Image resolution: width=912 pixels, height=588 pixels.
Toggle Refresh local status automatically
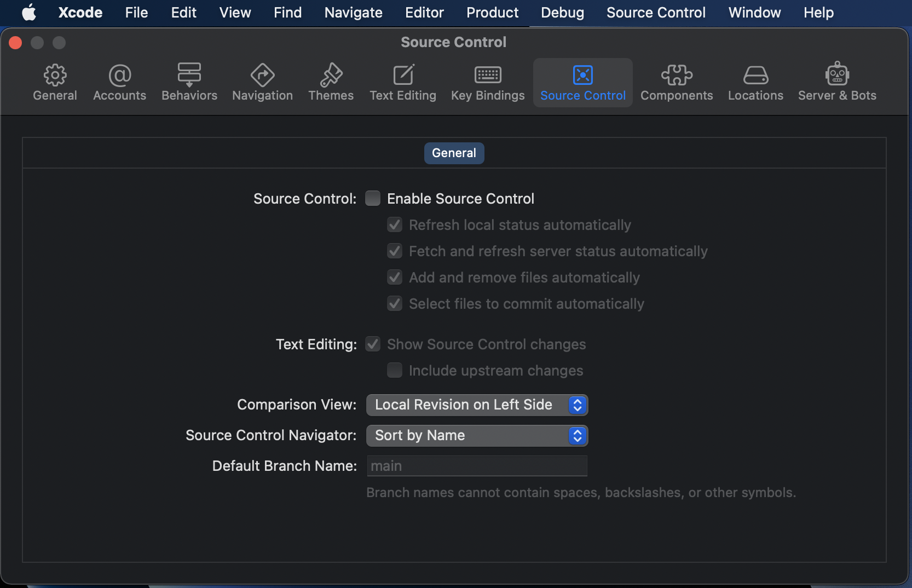pos(395,224)
